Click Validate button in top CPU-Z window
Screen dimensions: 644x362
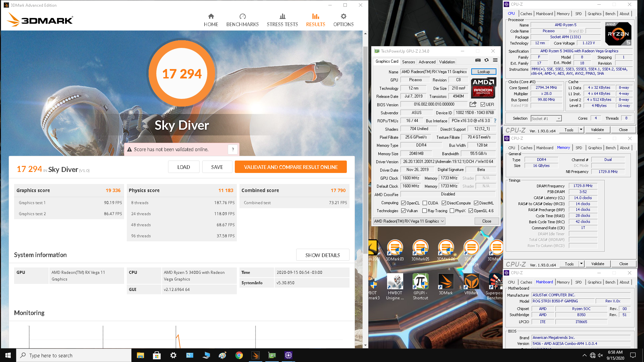coord(597,130)
